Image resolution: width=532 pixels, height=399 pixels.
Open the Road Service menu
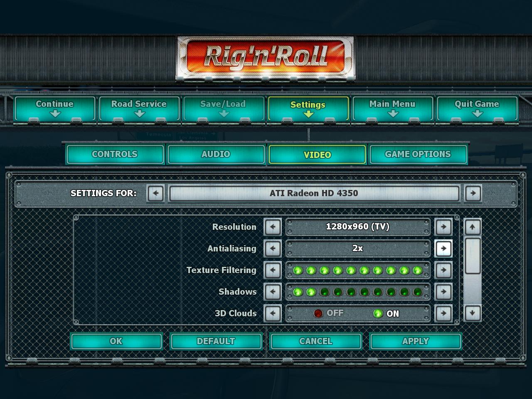(139, 109)
